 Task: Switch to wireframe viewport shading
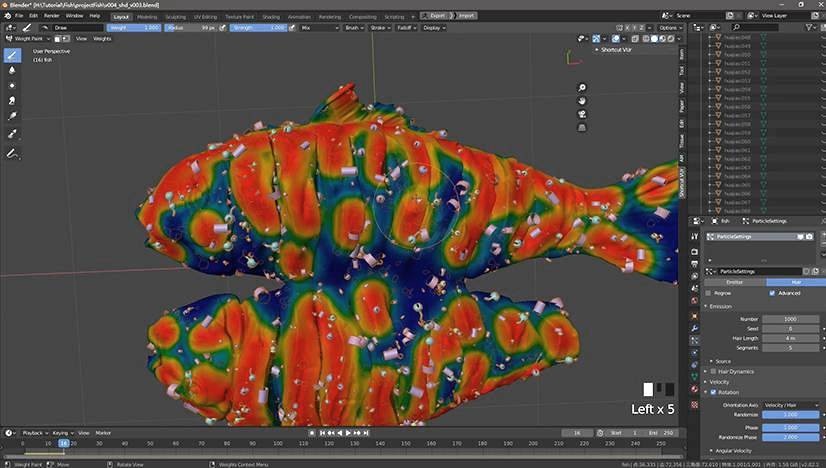pyautogui.click(x=646, y=38)
